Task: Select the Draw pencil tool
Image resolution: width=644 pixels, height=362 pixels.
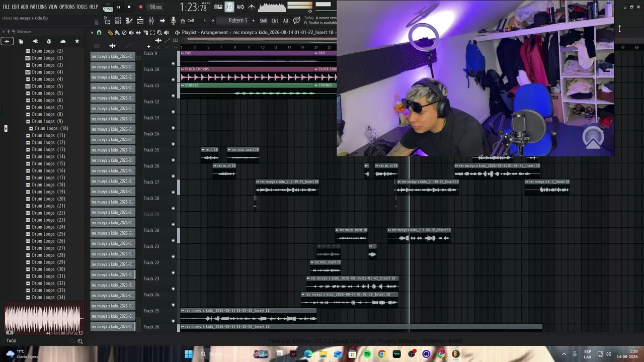Action: [110, 33]
